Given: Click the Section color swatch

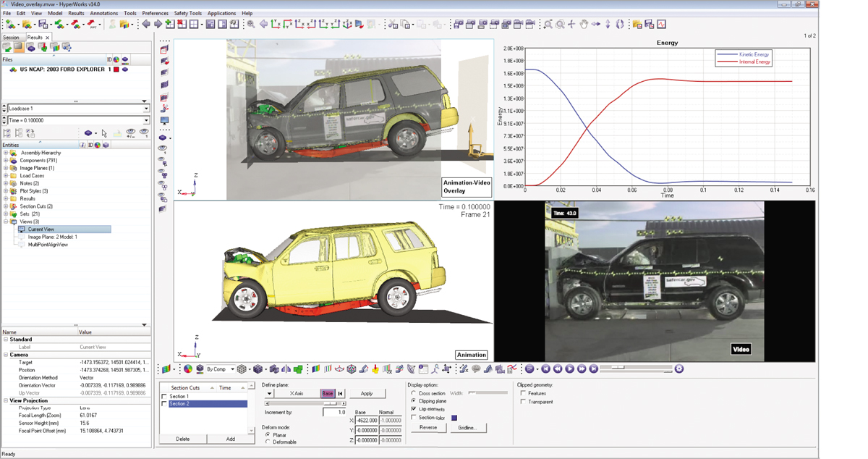Looking at the screenshot, I should pyautogui.click(x=454, y=418).
